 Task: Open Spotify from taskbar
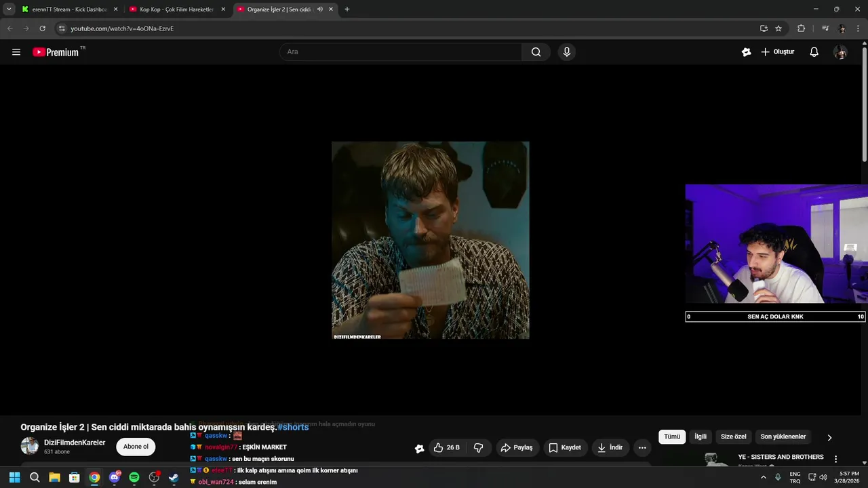[x=134, y=477]
